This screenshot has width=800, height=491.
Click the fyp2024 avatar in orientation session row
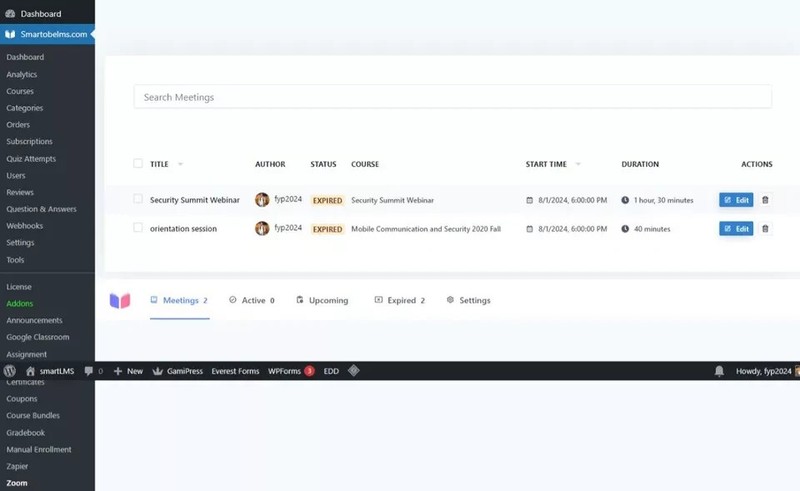(262, 228)
